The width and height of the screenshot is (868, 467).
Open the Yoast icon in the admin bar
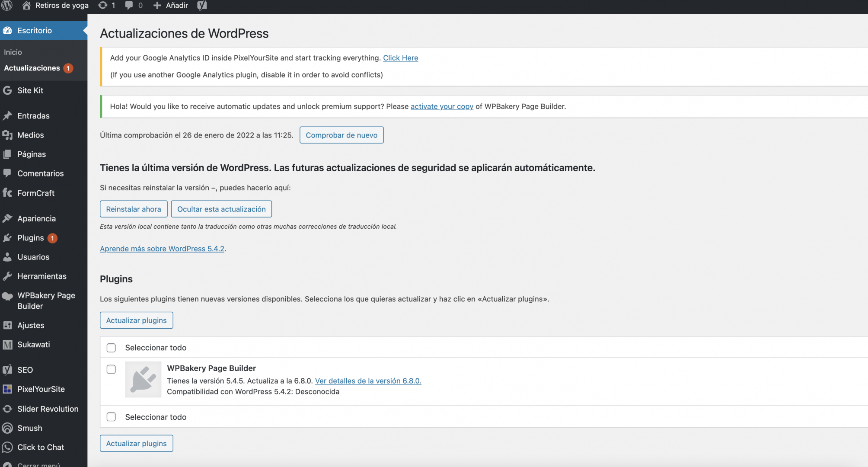click(x=202, y=5)
